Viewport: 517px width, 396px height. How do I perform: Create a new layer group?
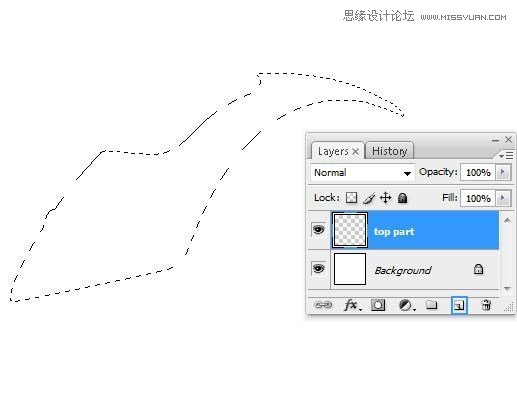tap(432, 304)
